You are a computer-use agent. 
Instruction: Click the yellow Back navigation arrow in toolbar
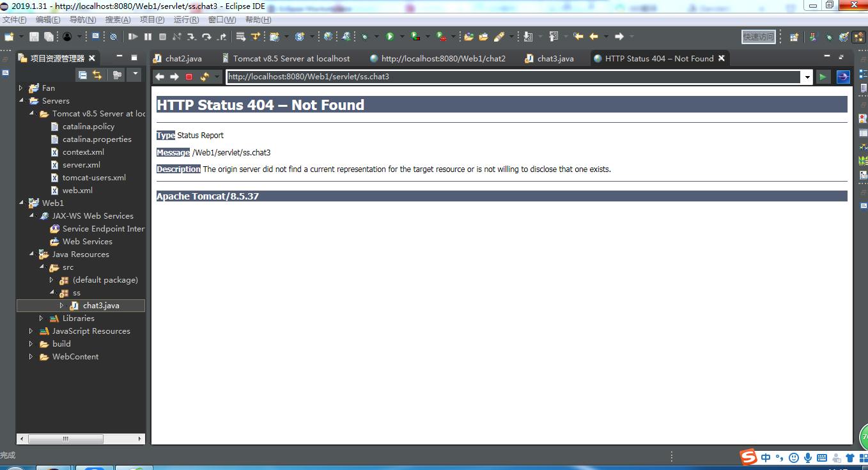594,36
